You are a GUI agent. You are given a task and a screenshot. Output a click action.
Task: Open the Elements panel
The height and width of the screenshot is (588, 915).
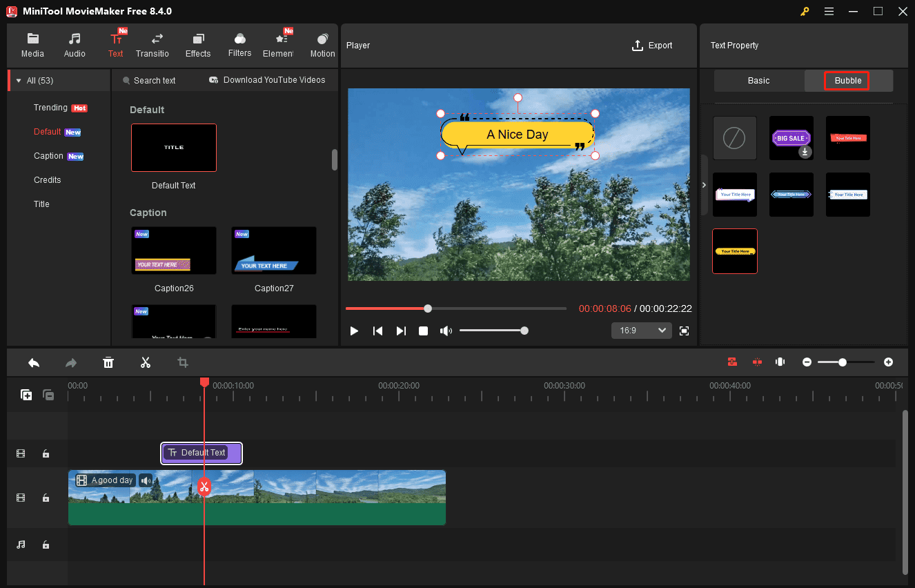click(x=279, y=43)
